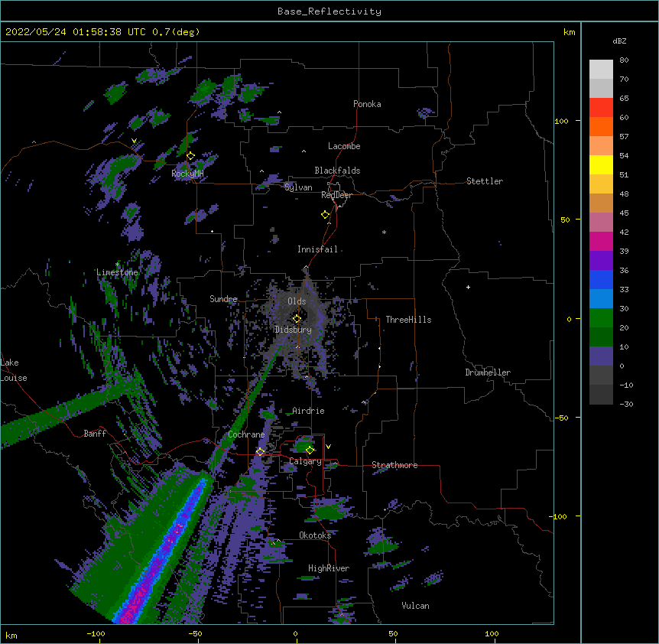This screenshot has height=644, width=659.
Task: Click the yellow diamond marker in Calgary
Action: point(310,450)
